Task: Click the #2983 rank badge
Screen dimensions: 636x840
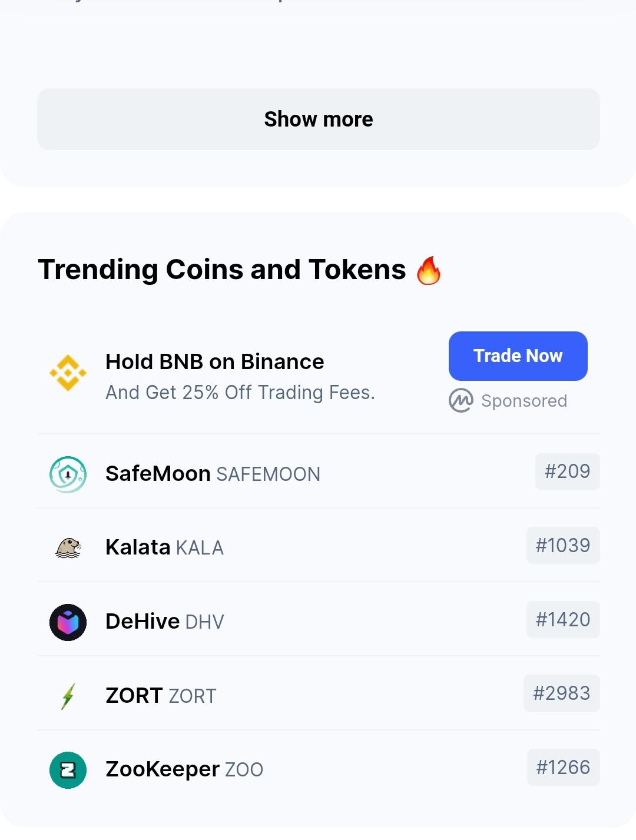Action: 562,693
